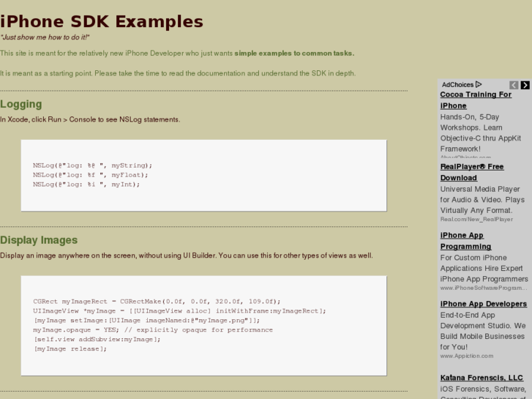
Task: Click the AdChoices label
Action: tap(457, 84)
